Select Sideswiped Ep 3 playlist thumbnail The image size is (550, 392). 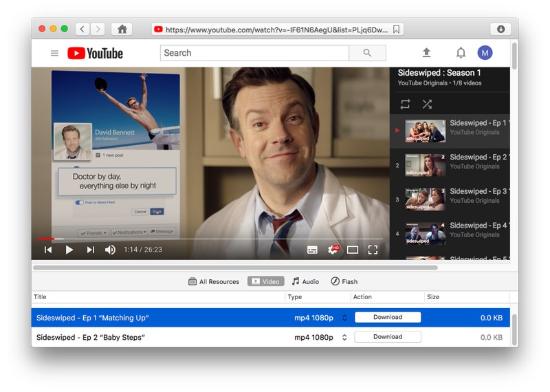click(x=425, y=199)
